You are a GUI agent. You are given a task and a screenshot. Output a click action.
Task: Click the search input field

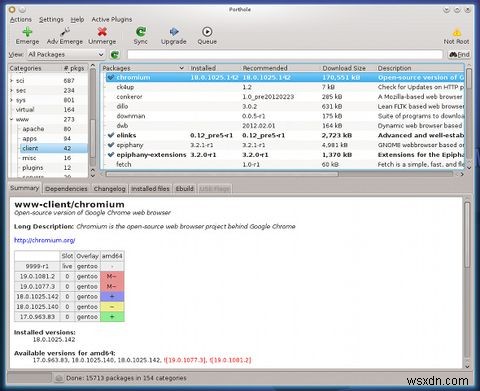[285, 54]
